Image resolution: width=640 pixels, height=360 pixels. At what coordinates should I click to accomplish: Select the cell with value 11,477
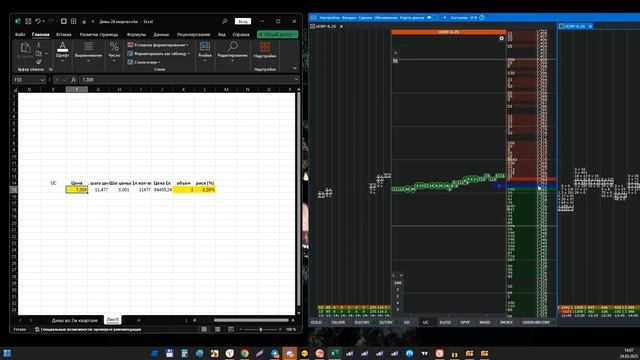98,190
